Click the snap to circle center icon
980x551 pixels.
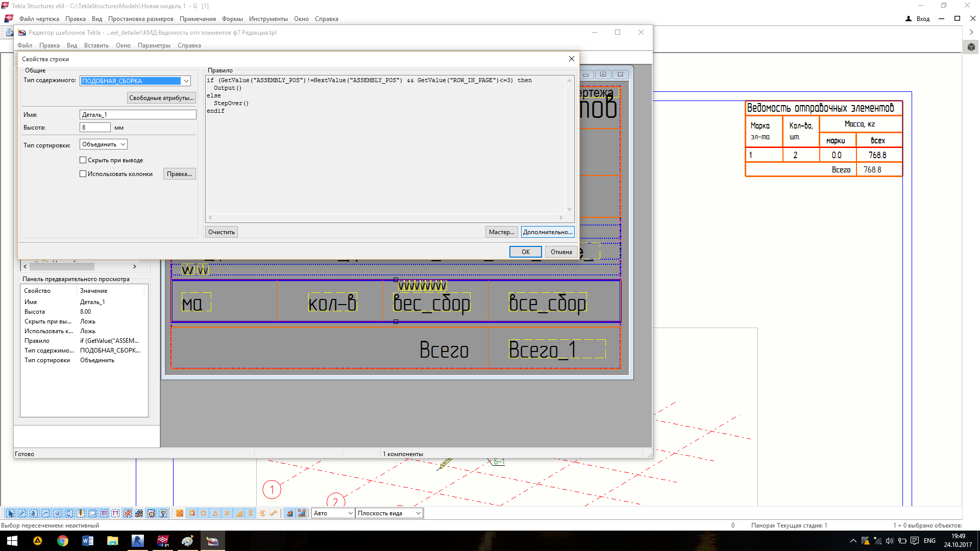tap(204, 513)
